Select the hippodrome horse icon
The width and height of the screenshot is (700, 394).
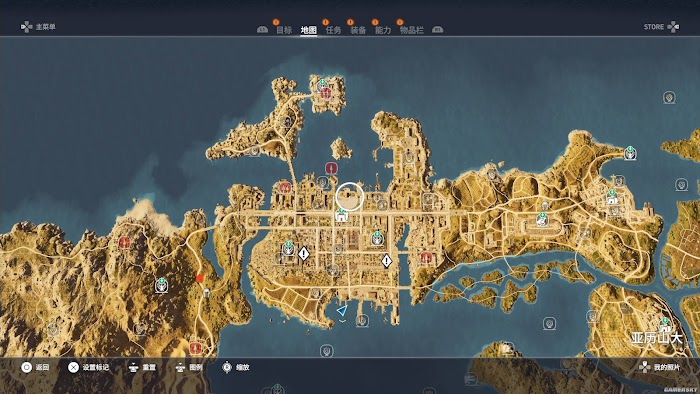(x=542, y=219)
